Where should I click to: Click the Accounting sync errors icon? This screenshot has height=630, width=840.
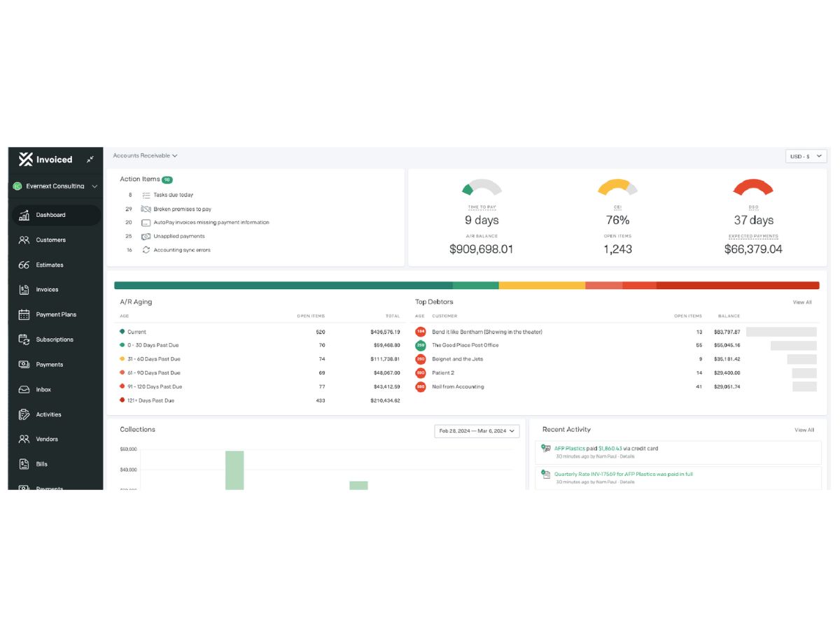(146, 250)
